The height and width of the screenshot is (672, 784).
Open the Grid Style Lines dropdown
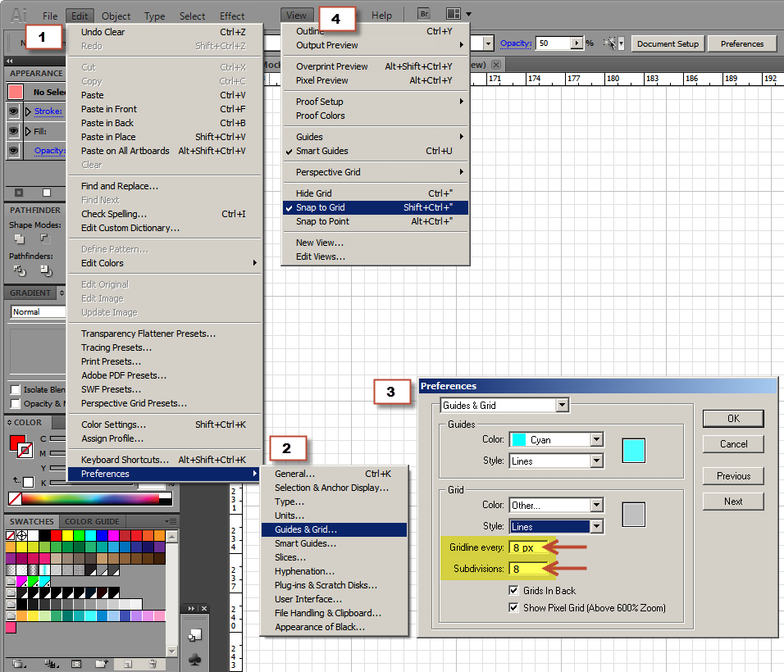click(596, 526)
